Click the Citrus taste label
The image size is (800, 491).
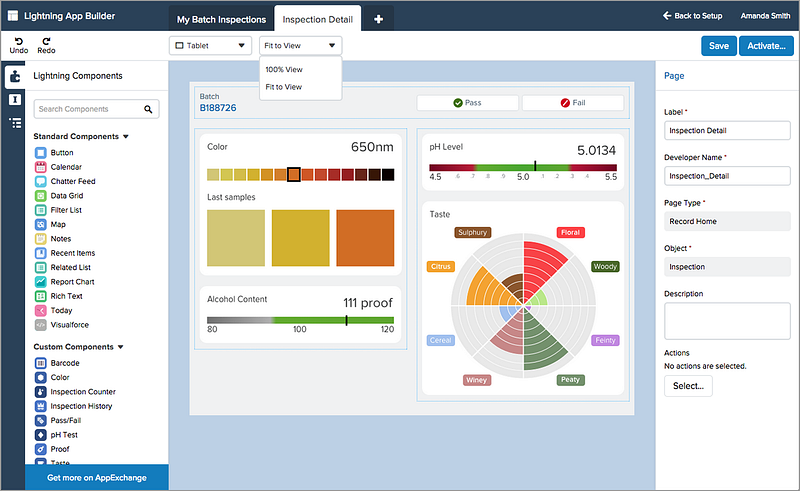pyautogui.click(x=440, y=266)
